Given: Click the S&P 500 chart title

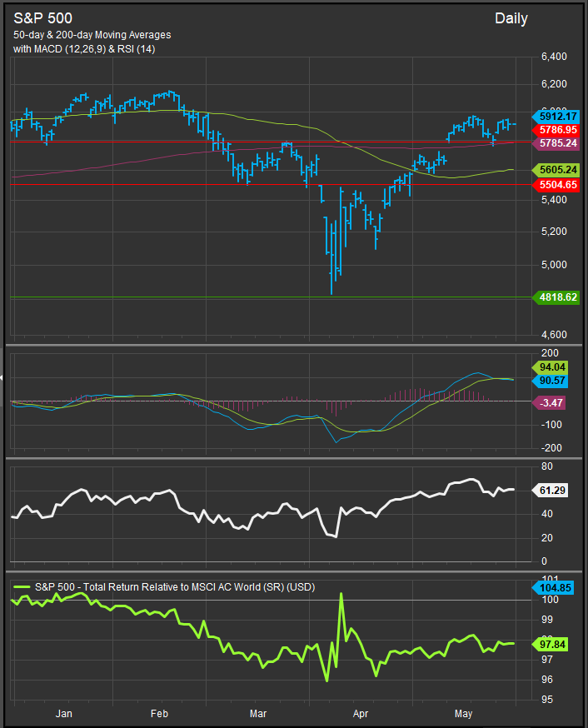Looking at the screenshot, I should click(x=42, y=18).
